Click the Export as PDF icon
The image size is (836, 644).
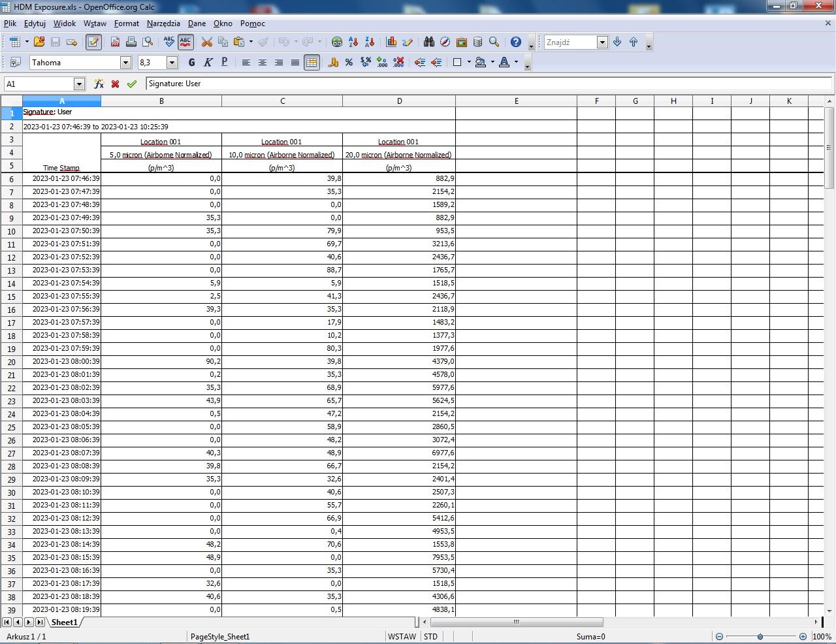tap(115, 42)
